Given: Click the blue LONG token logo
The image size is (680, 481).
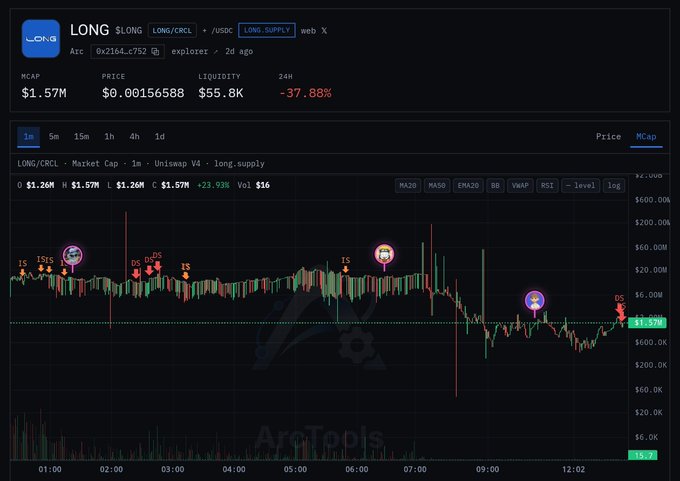Looking at the screenshot, I should point(41,39).
